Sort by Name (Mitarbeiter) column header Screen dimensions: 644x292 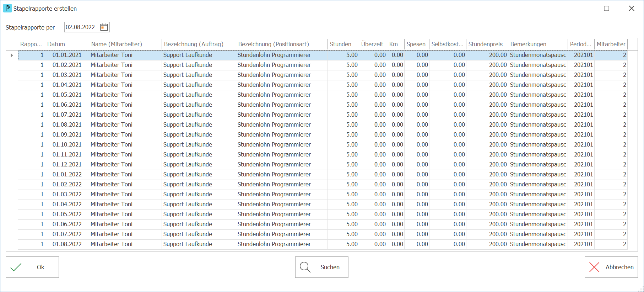[x=125, y=44]
